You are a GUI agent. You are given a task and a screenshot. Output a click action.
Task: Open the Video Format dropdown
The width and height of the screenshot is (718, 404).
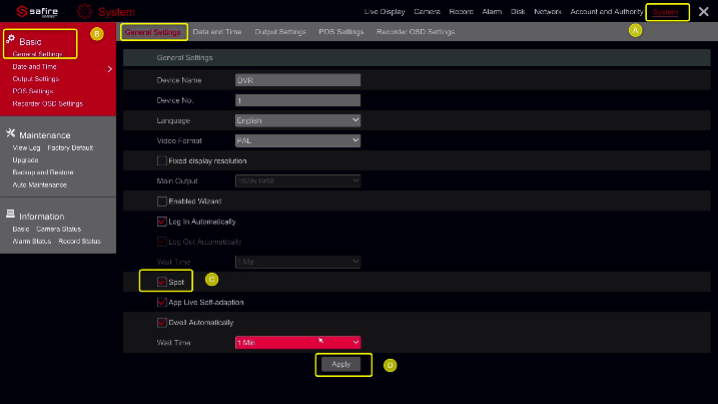(296, 141)
